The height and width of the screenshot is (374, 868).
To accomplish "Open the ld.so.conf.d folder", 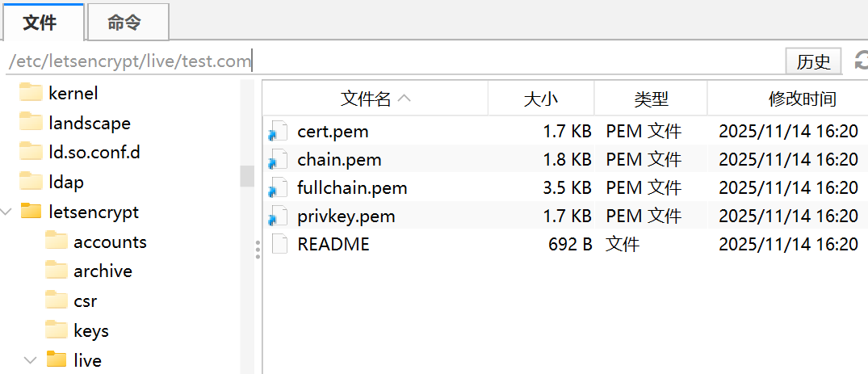I will [x=94, y=151].
